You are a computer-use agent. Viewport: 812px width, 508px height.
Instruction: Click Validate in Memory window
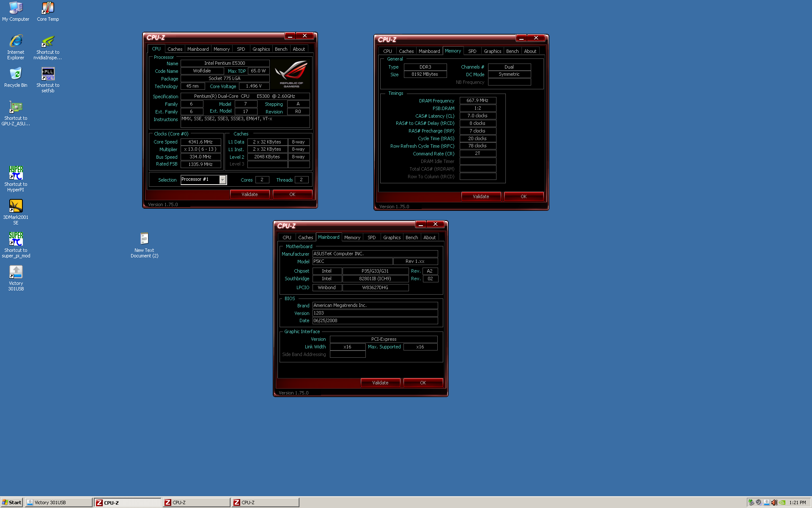481,196
